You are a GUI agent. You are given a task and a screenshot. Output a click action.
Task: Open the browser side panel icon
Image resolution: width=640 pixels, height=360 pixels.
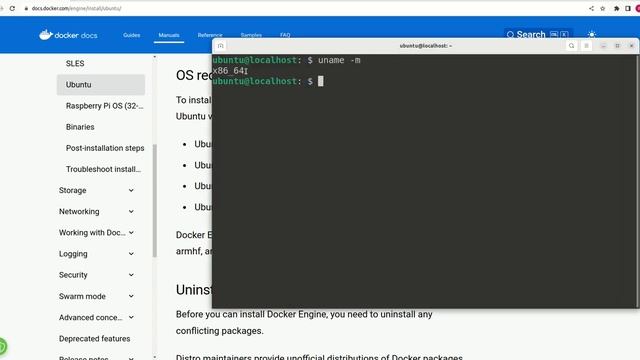628,8
